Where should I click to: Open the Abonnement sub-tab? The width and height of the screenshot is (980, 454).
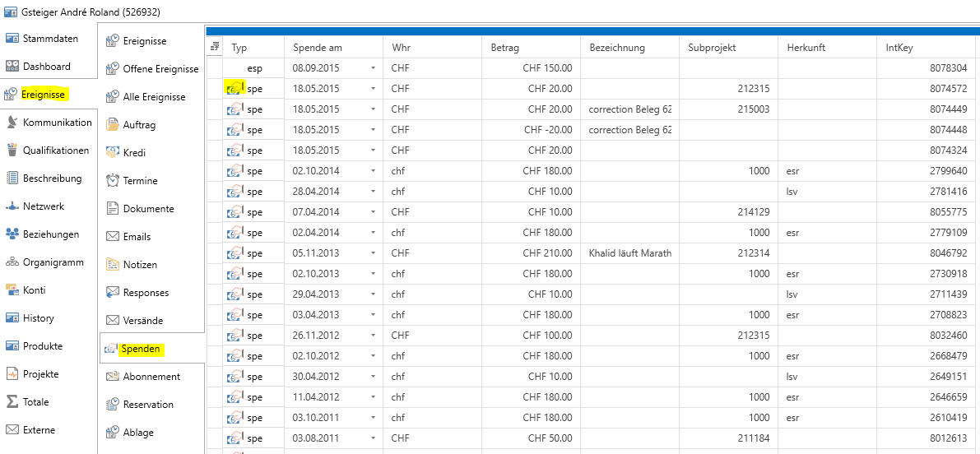click(151, 377)
